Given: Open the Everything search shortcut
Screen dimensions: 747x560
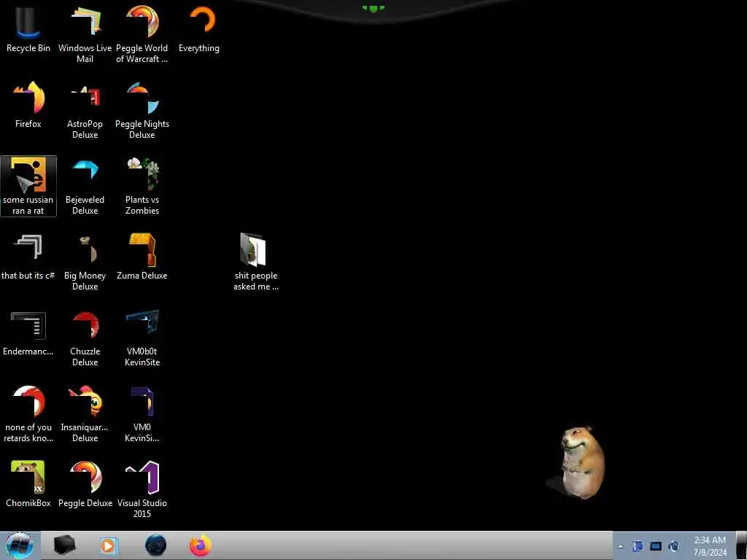Looking at the screenshot, I should [199, 28].
